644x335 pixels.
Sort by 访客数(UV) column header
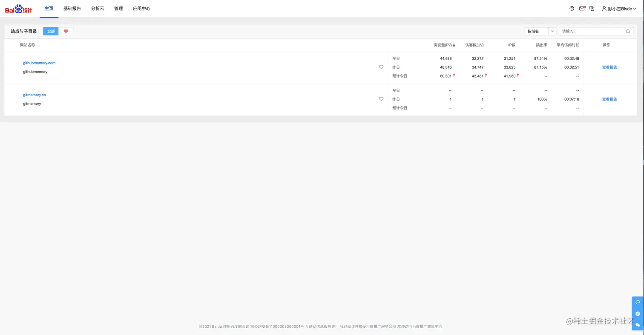pos(474,45)
